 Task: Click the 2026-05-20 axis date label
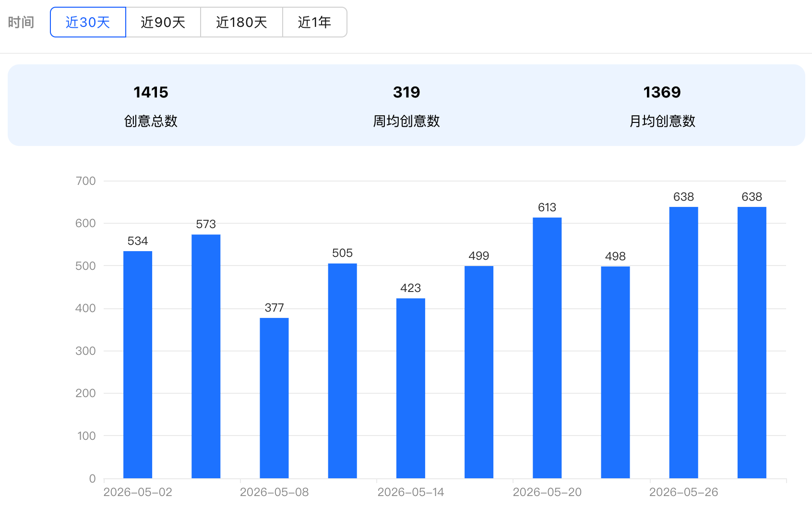[x=547, y=492]
